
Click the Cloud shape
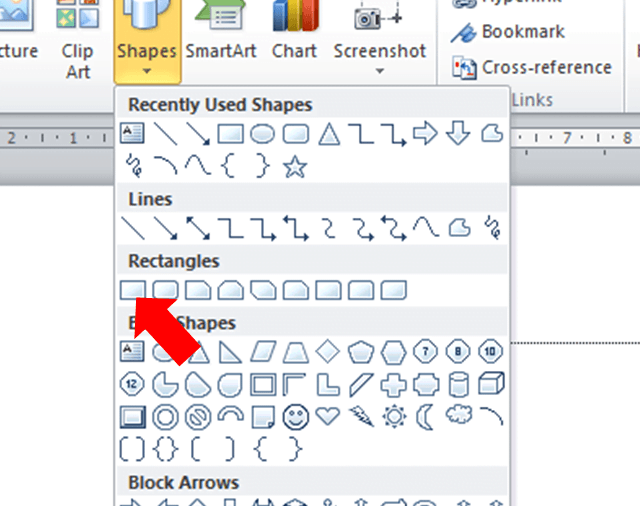(458, 416)
